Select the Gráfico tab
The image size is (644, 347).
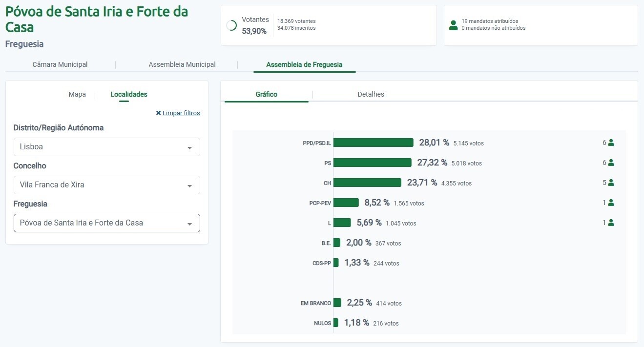266,94
